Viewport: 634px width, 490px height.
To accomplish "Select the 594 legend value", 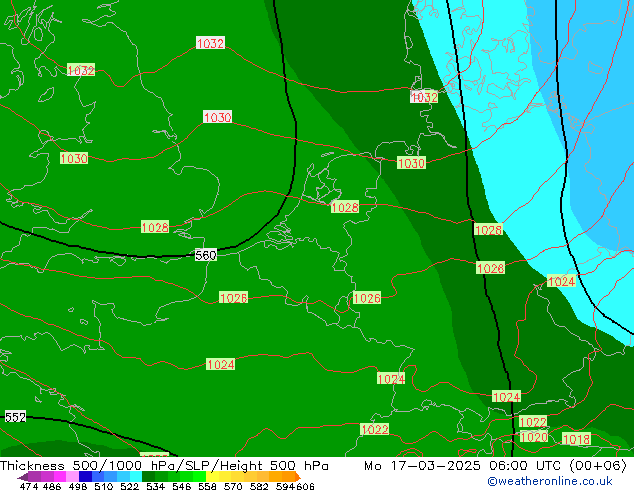I will coord(285,486).
